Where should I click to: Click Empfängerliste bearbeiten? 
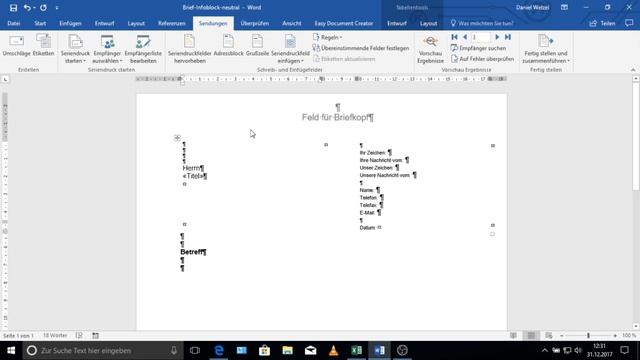tap(143, 49)
